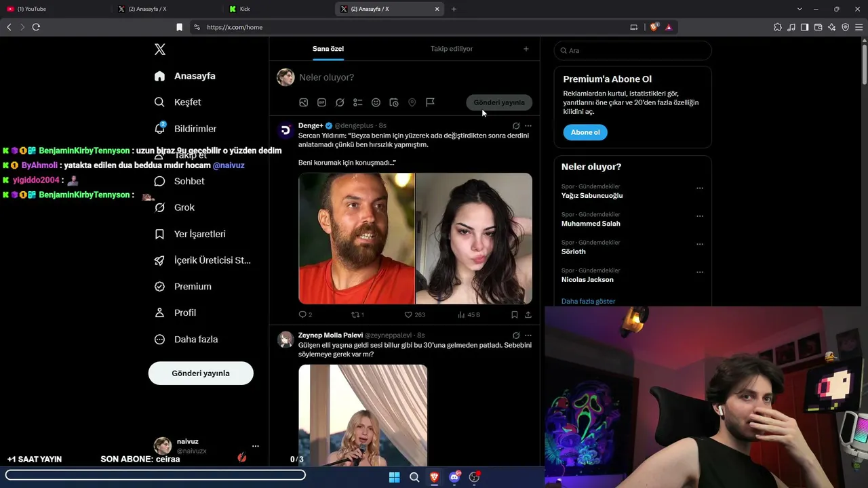The width and height of the screenshot is (868, 488).
Task: Switch to the Sana özel tab
Action: pyautogui.click(x=328, y=49)
